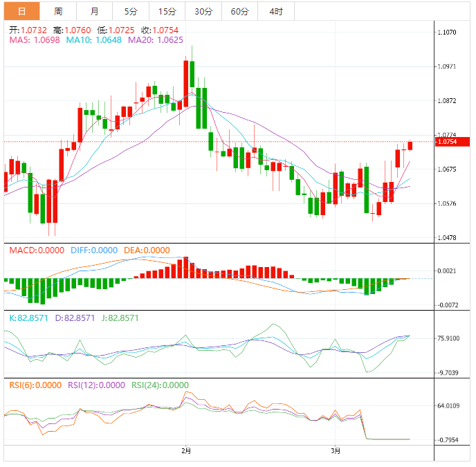Click the DIFF value label

pos(93,250)
